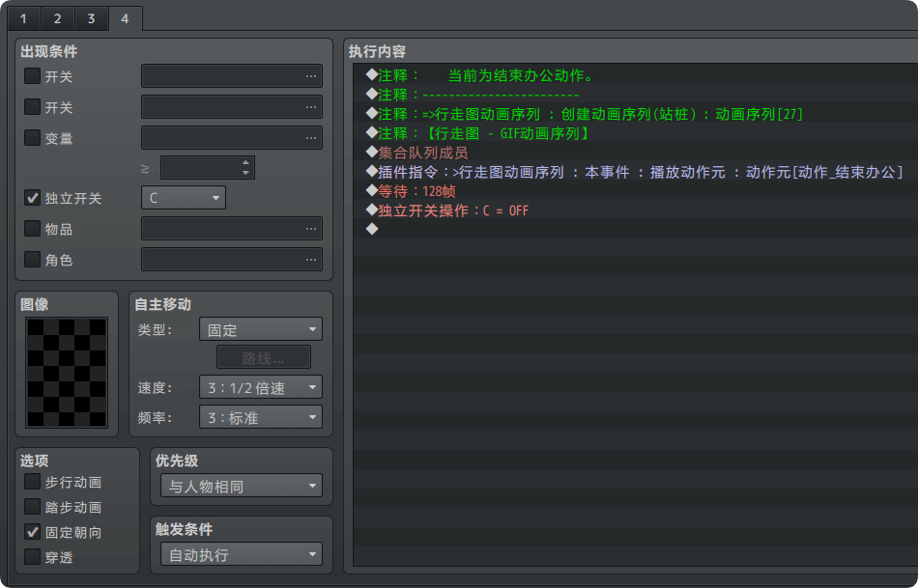Enable the first 开关 condition checkbox

coord(33,76)
